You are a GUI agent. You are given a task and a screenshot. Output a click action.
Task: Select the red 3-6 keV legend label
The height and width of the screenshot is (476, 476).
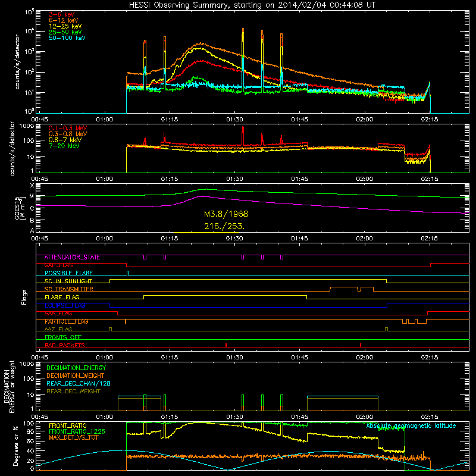pyautogui.click(x=62, y=14)
